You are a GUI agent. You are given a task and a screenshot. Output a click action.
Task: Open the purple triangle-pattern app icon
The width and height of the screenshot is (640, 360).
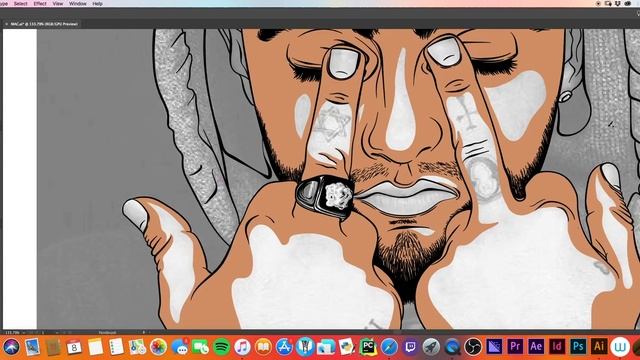tap(494, 347)
